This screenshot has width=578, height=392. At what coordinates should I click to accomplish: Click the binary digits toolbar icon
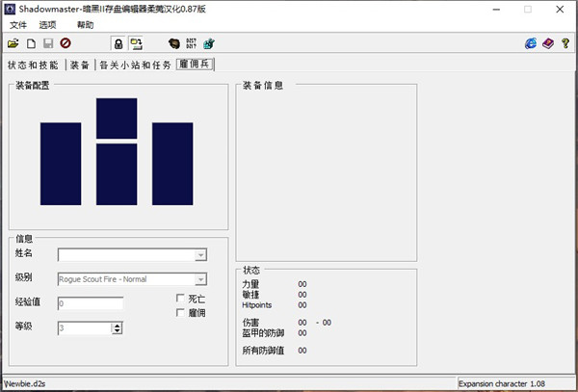[192, 43]
